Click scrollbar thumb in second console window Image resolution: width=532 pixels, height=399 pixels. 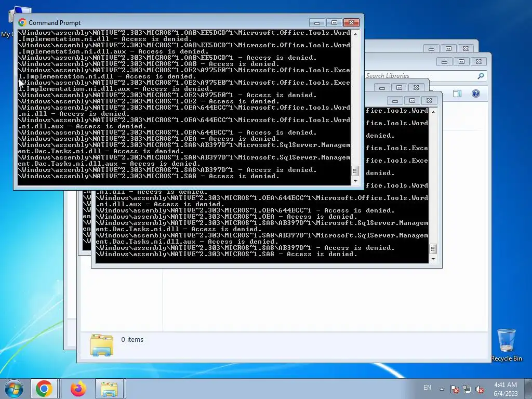[x=433, y=249]
